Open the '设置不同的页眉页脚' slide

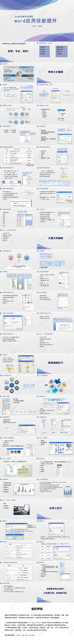[19, 198]
